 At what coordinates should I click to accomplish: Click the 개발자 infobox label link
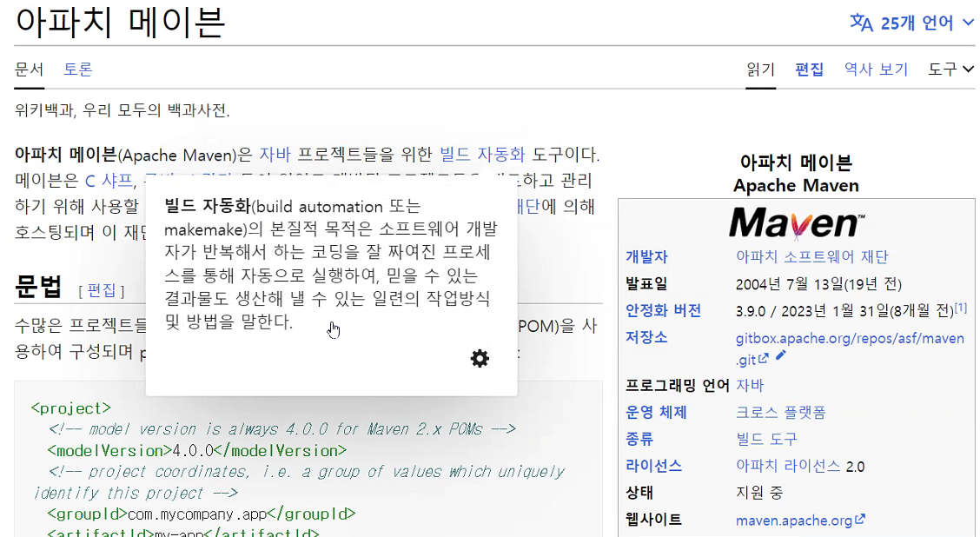(646, 256)
